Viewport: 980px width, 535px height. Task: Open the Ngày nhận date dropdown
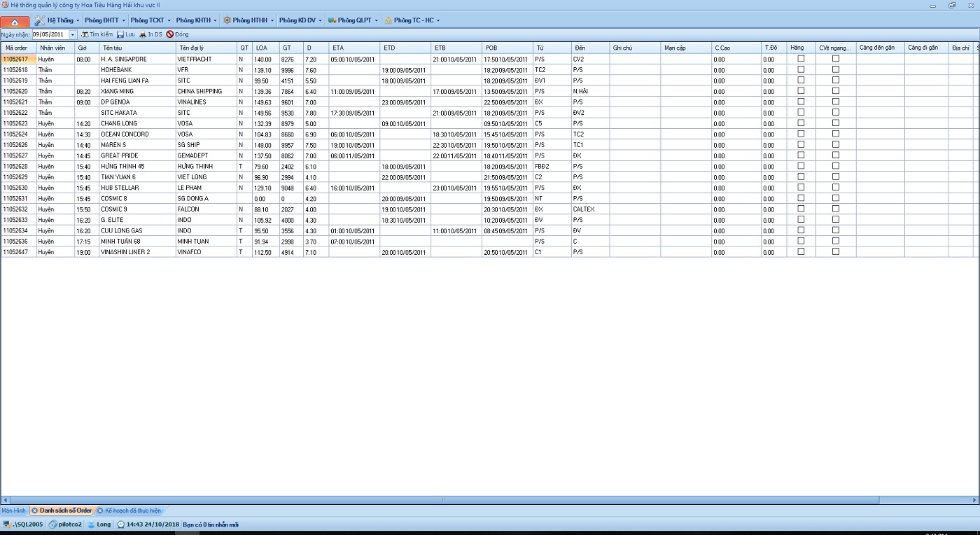73,34
